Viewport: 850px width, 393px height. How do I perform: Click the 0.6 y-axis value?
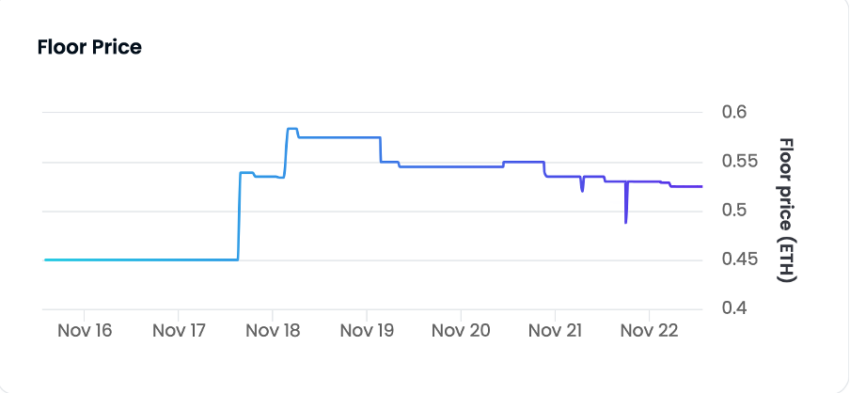(x=735, y=113)
